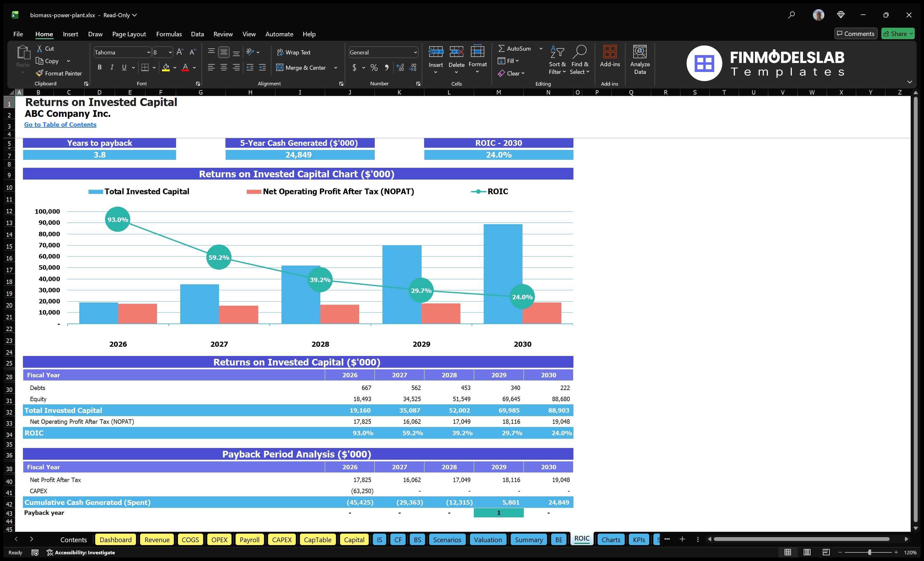
Task: Increase decimal places
Action: 400,67
